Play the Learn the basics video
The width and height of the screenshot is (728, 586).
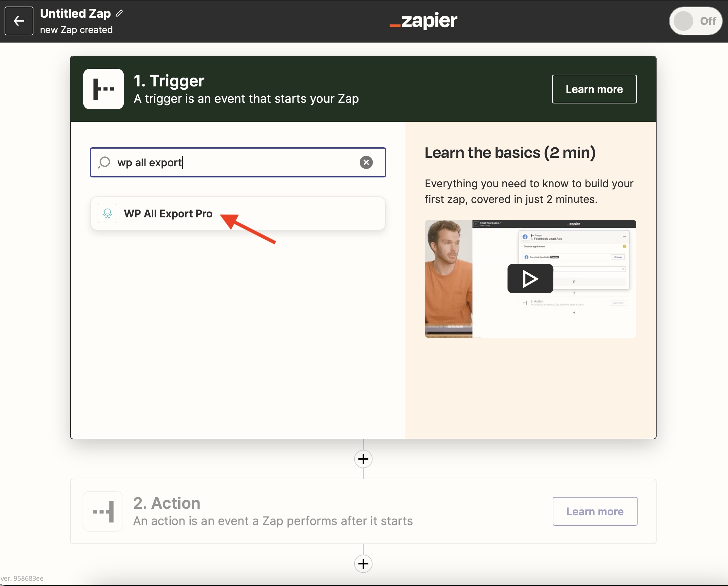(530, 279)
